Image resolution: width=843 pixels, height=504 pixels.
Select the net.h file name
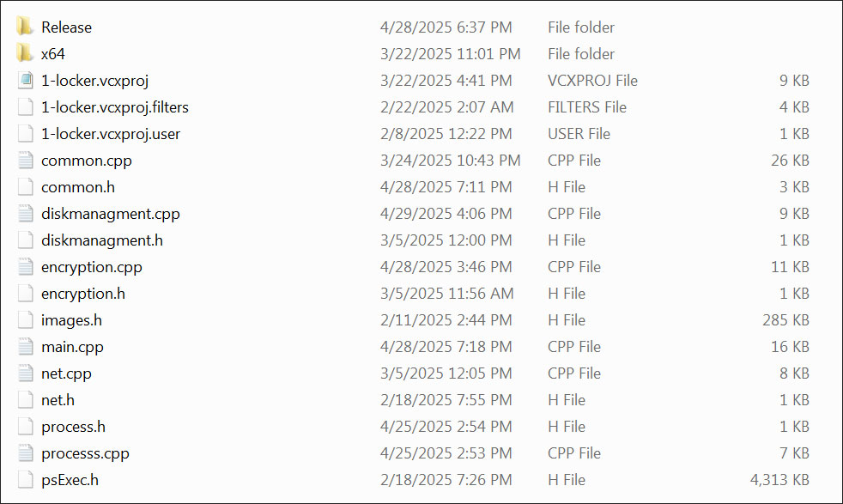click(x=58, y=400)
